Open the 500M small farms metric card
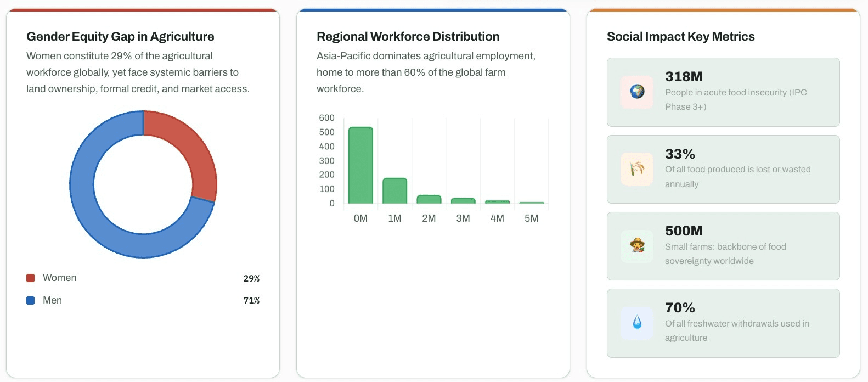This screenshot has width=868, height=382. pos(723,246)
